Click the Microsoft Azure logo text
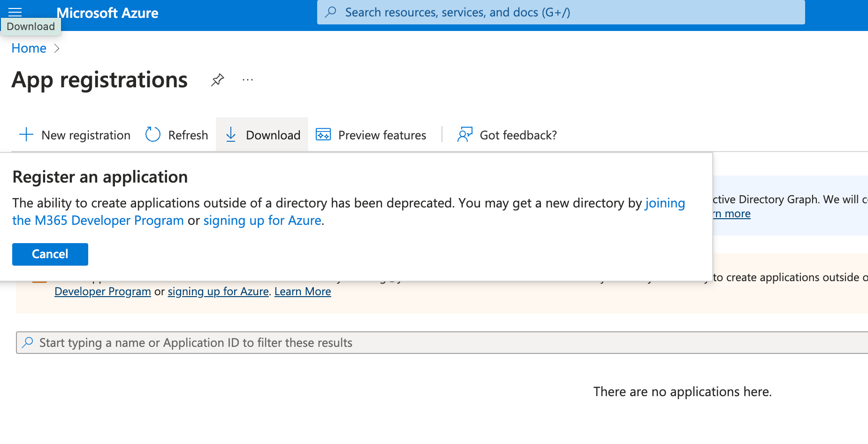 [x=107, y=13]
